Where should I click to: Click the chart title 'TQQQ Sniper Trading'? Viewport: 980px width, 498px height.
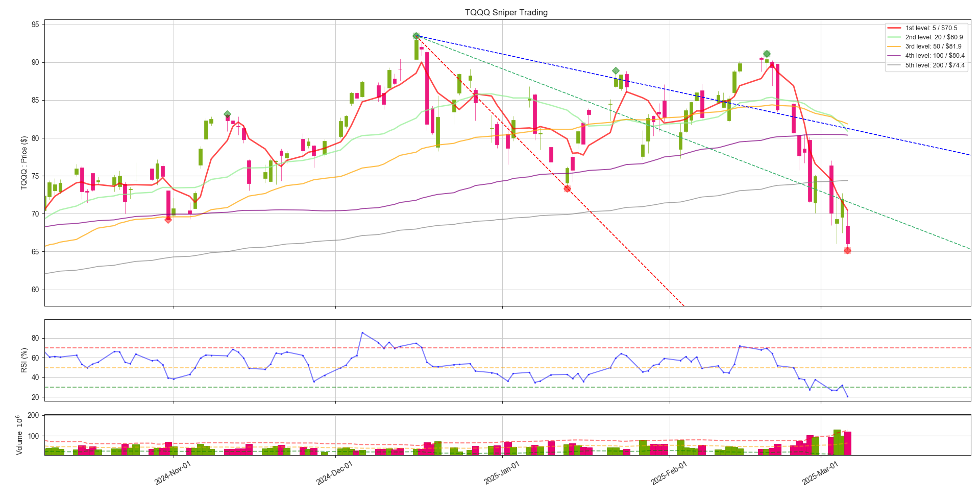(x=506, y=12)
